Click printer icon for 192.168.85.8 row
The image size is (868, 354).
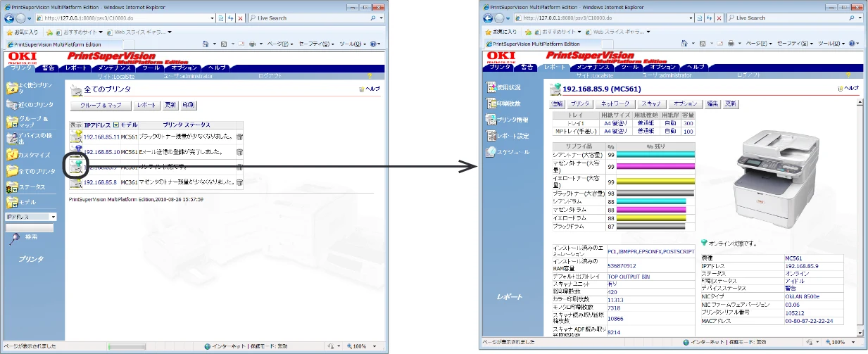[x=77, y=182]
